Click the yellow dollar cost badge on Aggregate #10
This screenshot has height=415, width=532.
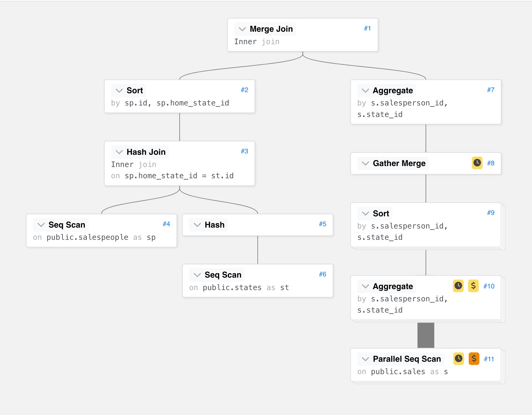(473, 286)
